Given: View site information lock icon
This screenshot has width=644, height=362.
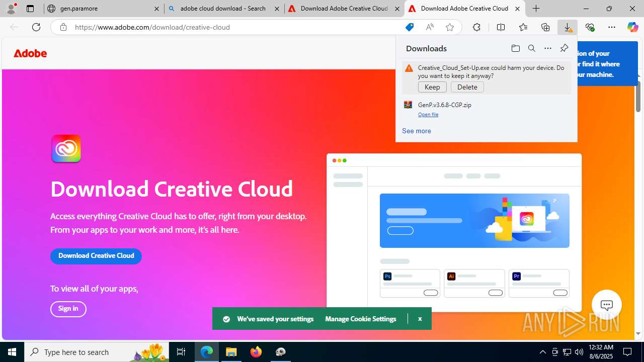Looking at the screenshot, I should point(63,27).
